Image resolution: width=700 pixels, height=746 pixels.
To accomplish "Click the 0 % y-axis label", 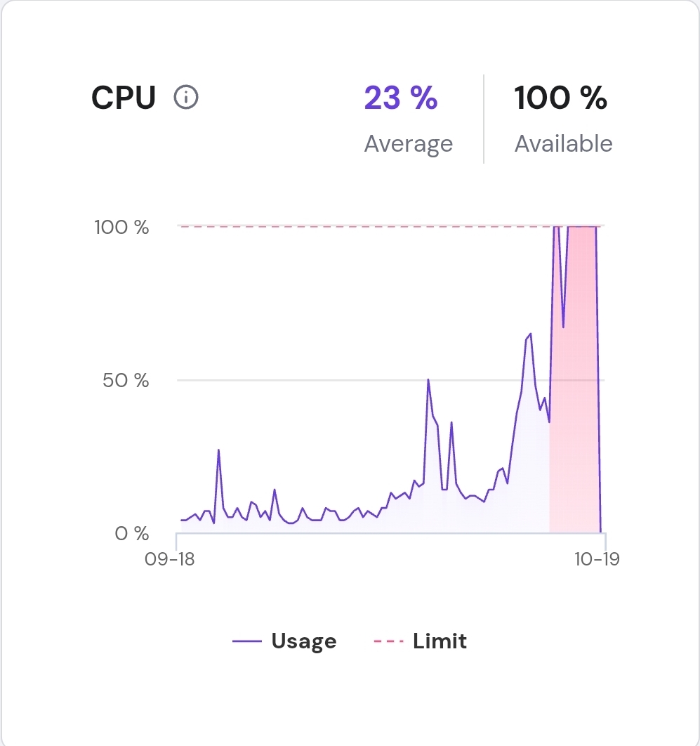I will (x=131, y=533).
